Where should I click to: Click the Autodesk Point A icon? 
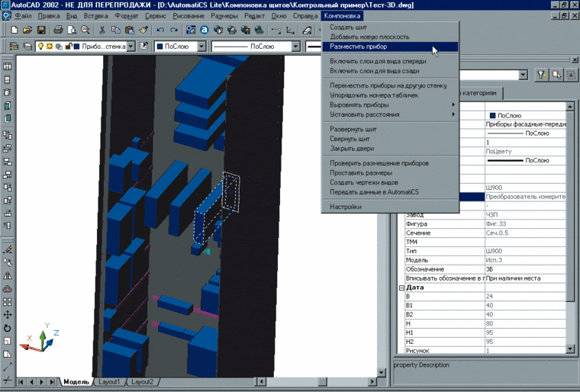[205, 31]
